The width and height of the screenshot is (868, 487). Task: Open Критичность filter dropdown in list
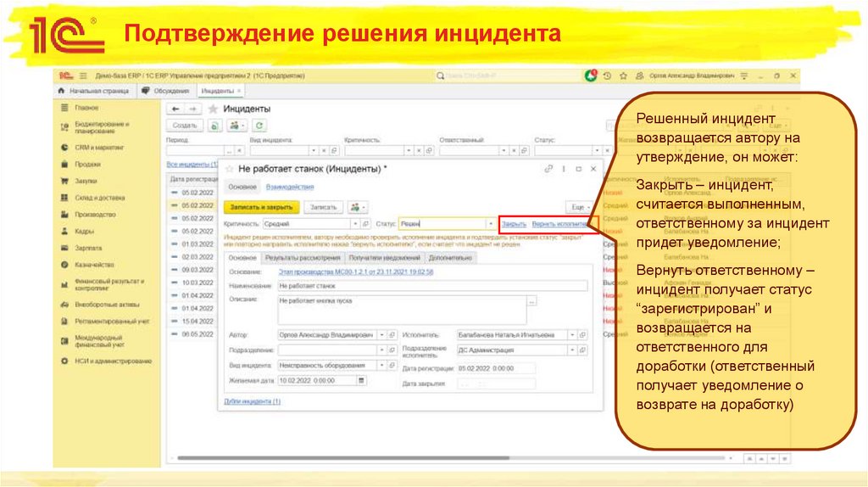(x=409, y=151)
